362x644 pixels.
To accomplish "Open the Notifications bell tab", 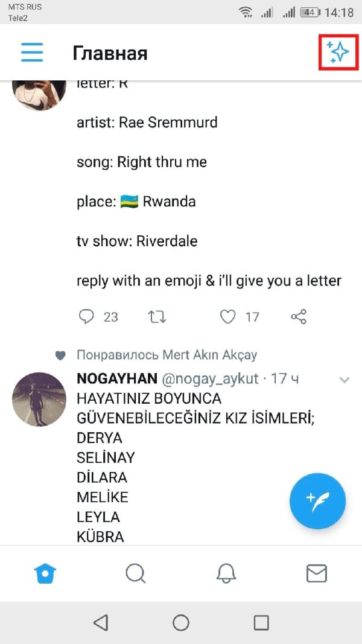I will pyautogui.click(x=226, y=573).
